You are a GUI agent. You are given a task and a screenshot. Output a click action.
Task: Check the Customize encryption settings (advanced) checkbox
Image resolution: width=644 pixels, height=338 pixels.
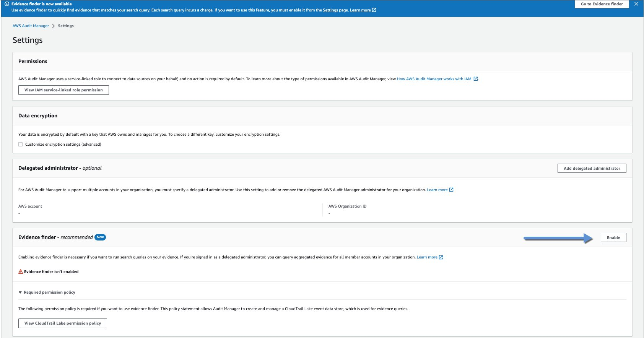(x=21, y=145)
